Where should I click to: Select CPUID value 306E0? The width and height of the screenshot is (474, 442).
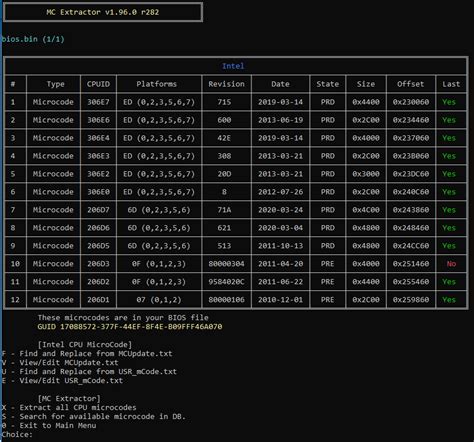click(98, 192)
